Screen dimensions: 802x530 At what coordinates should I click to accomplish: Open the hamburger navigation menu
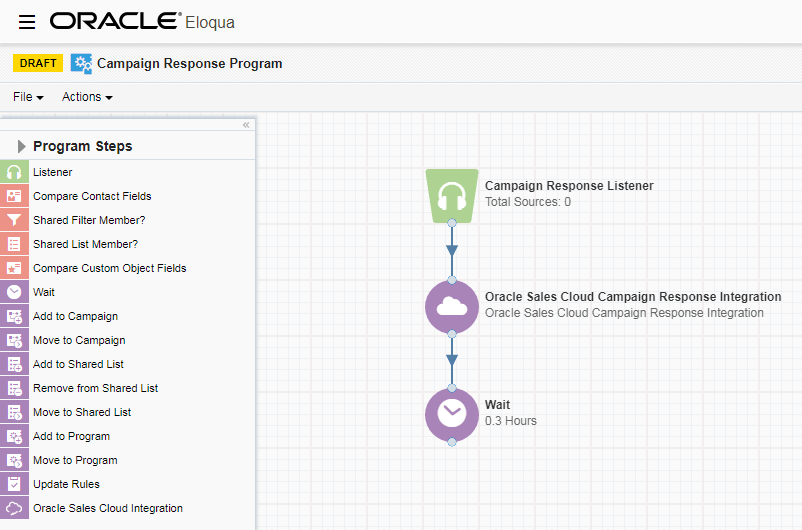coord(27,22)
